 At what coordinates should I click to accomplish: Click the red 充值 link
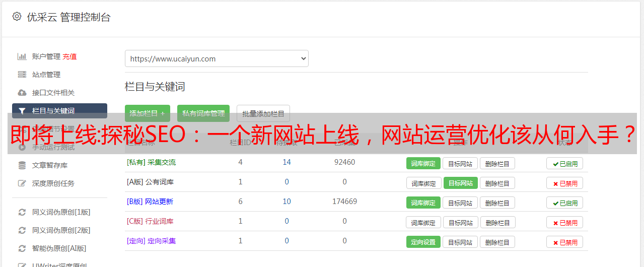69,56
